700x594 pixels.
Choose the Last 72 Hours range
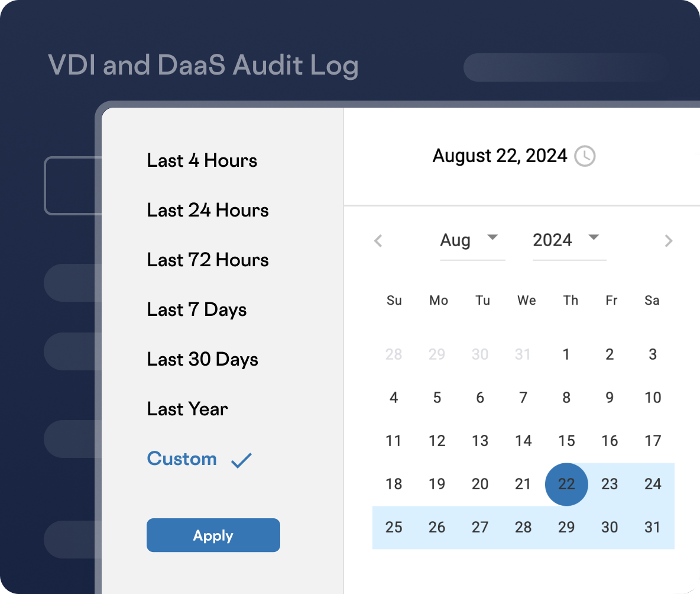(208, 260)
